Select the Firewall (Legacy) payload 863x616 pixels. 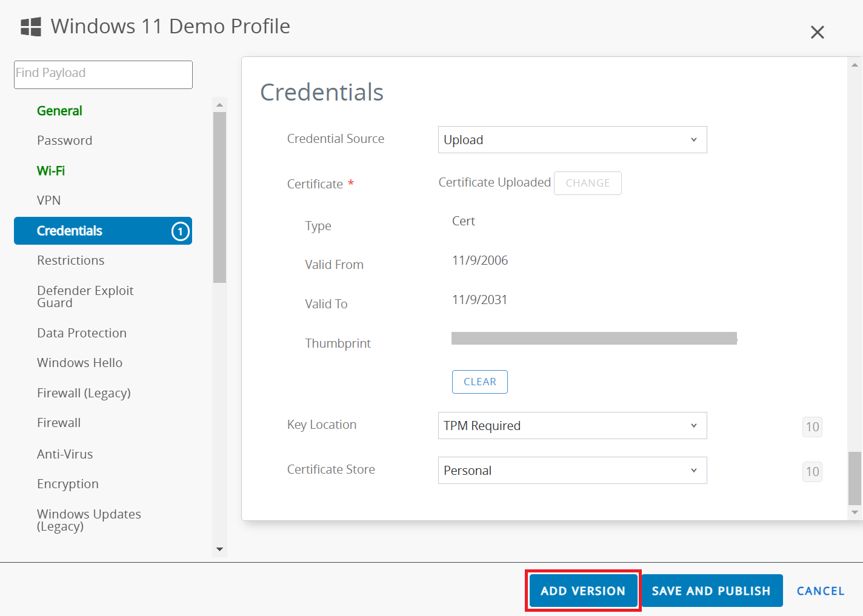[x=84, y=393]
